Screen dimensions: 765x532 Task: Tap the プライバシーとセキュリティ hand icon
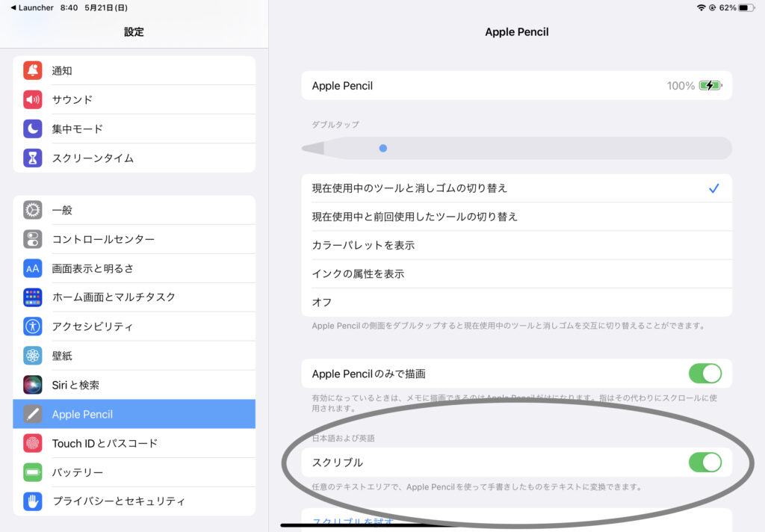pos(33,501)
